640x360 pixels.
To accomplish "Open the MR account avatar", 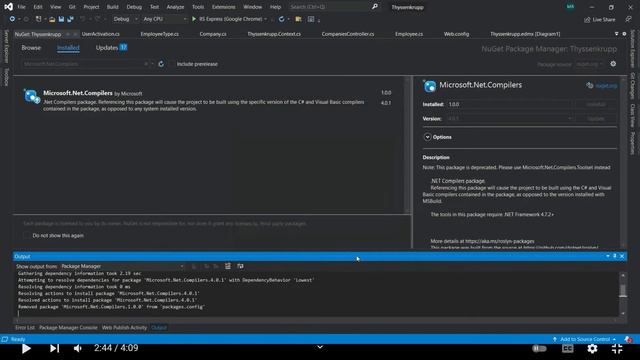I will pos(570,7).
